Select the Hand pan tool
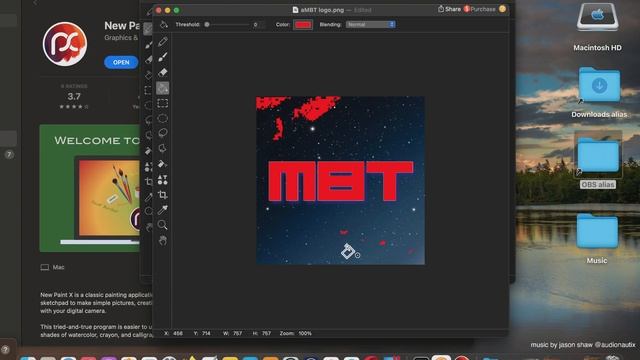Screen dimensions: 640x360 163,240
